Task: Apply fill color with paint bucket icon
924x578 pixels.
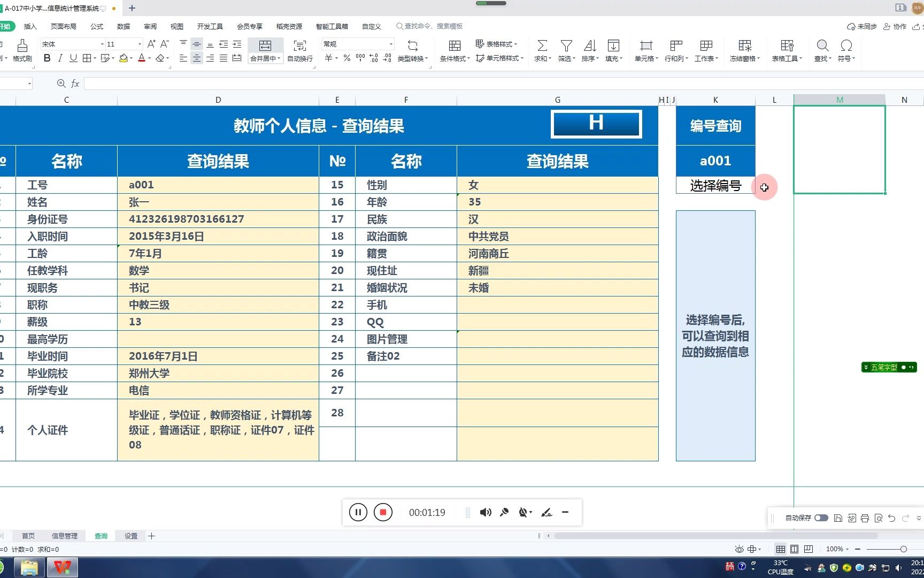Action: pyautogui.click(x=124, y=58)
